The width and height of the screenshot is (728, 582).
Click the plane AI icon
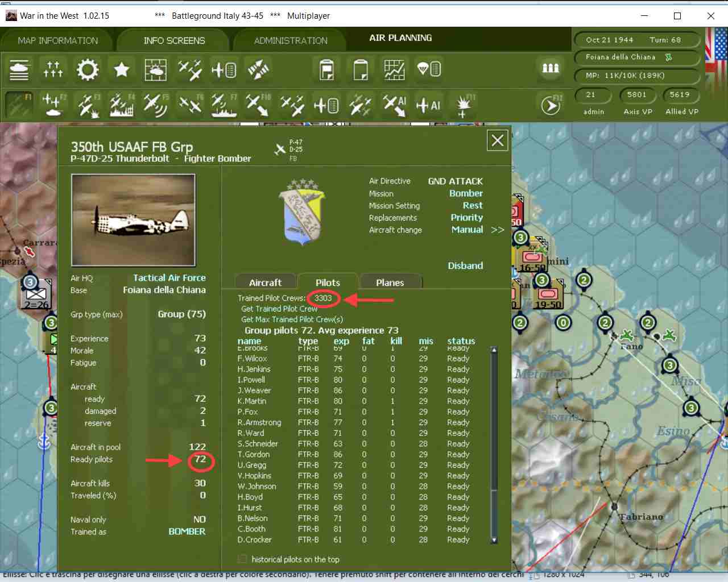pyautogui.click(x=428, y=105)
